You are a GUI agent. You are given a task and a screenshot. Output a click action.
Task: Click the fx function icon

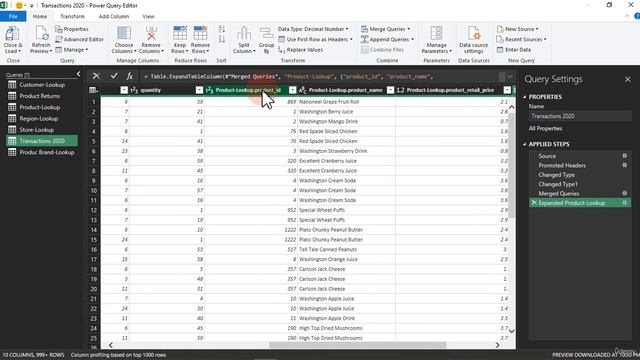[129, 76]
